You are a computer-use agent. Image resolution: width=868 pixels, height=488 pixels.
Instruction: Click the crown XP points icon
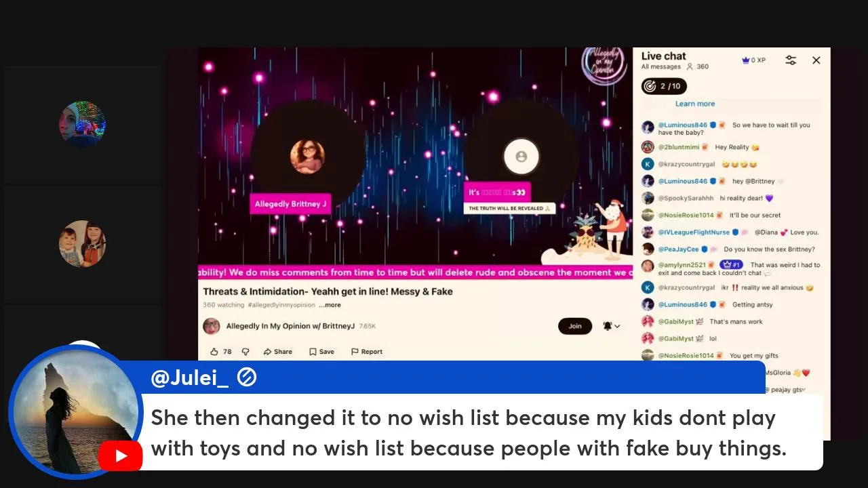click(746, 60)
